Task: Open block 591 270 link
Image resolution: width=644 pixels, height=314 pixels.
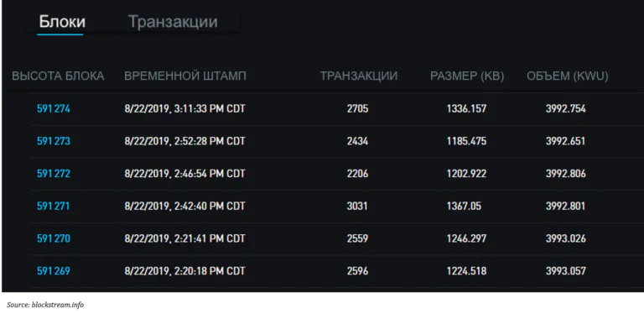Action: [54, 238]
